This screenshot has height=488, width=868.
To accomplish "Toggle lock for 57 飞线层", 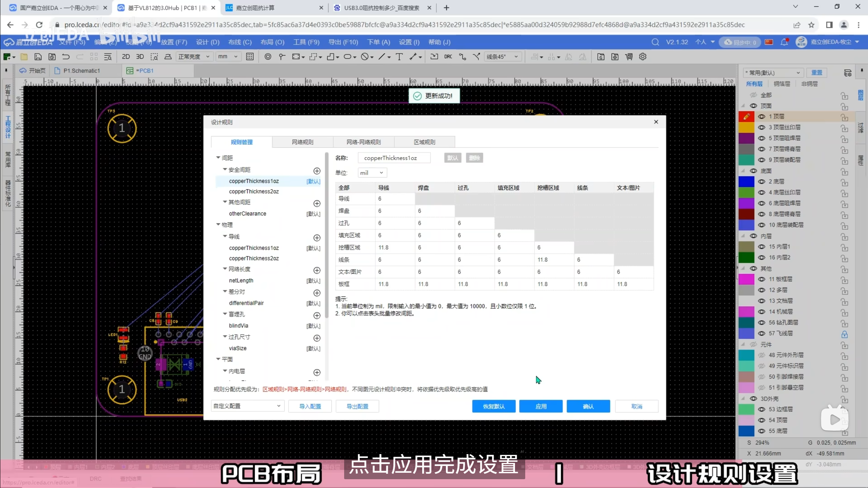I will [x=844, y=334].
